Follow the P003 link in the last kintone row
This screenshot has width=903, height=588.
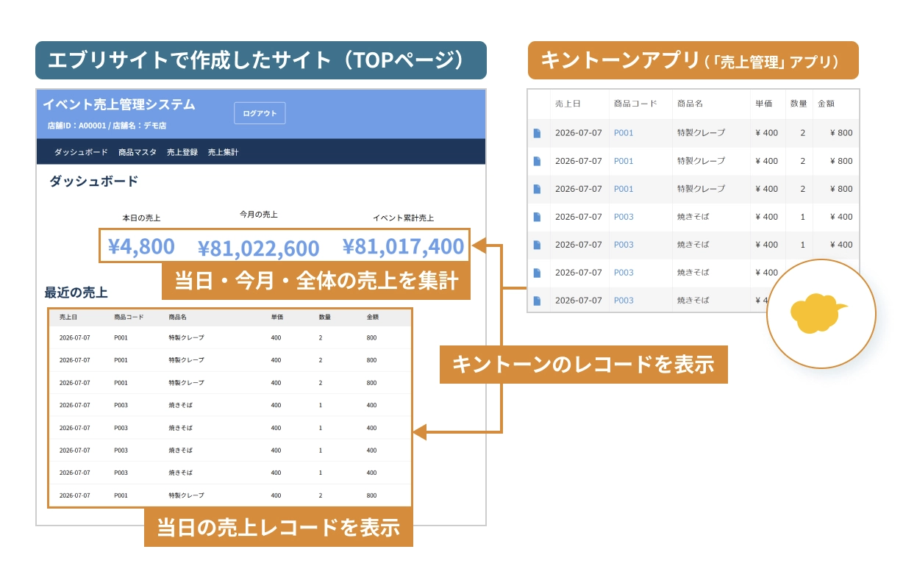click(624, 301)
